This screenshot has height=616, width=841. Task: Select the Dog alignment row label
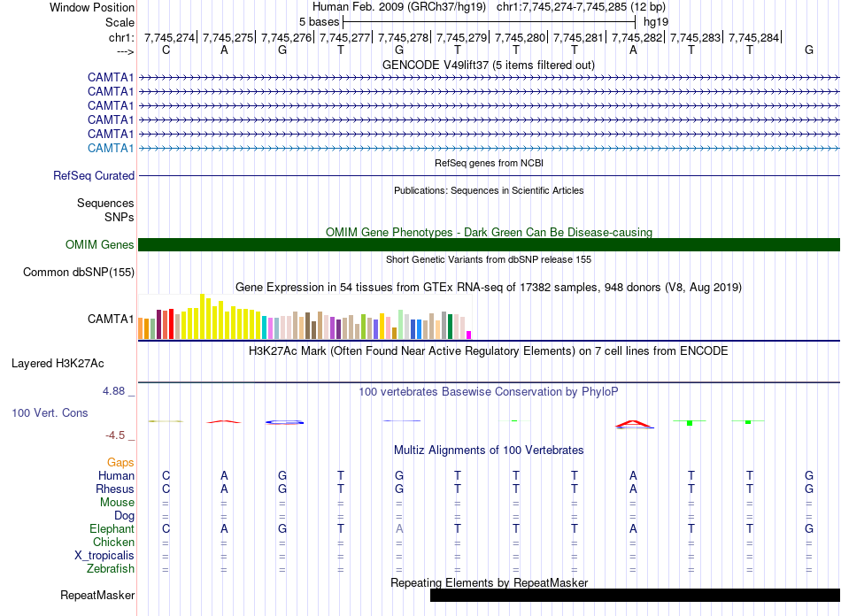tap(125, 516)
